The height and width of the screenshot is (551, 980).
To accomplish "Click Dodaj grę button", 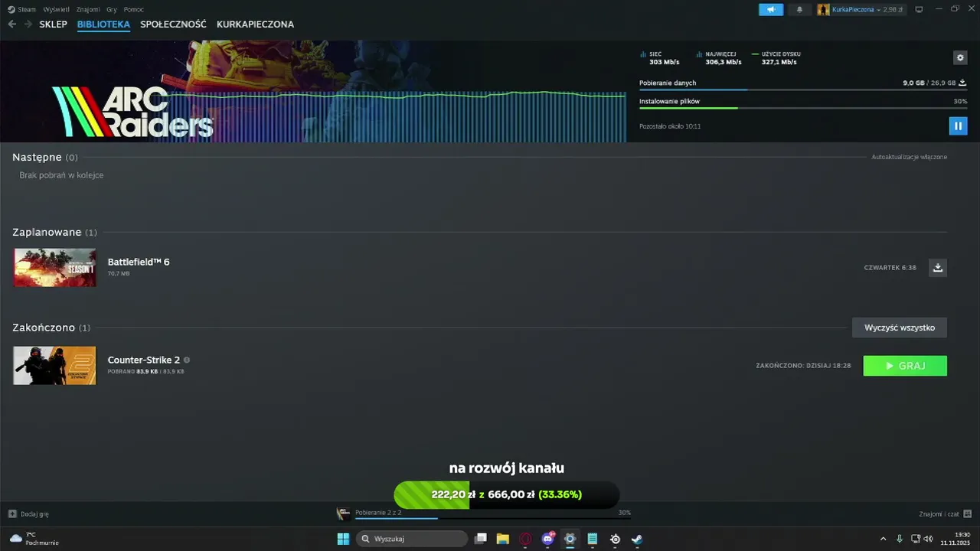I will click(29, 514).
